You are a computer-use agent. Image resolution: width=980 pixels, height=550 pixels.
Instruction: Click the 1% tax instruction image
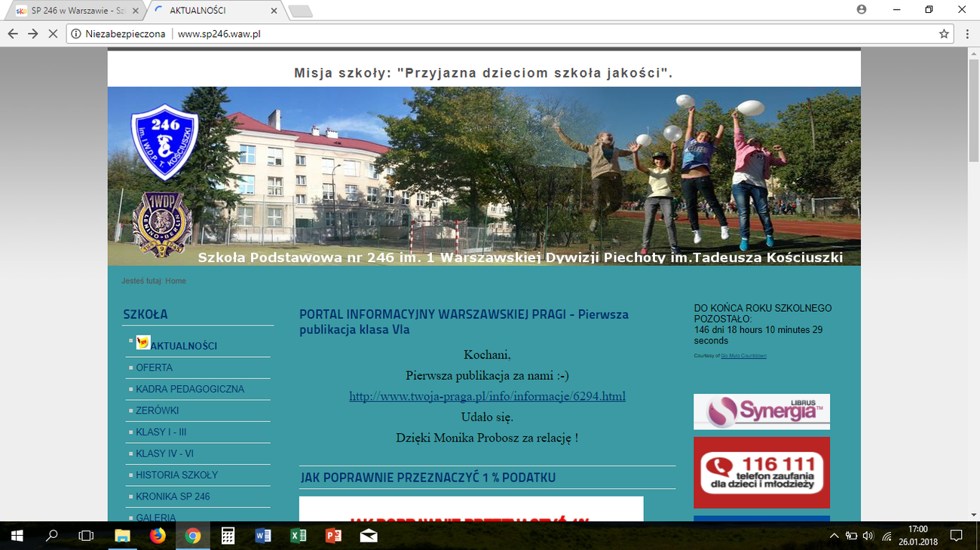[x=471, y=509]
